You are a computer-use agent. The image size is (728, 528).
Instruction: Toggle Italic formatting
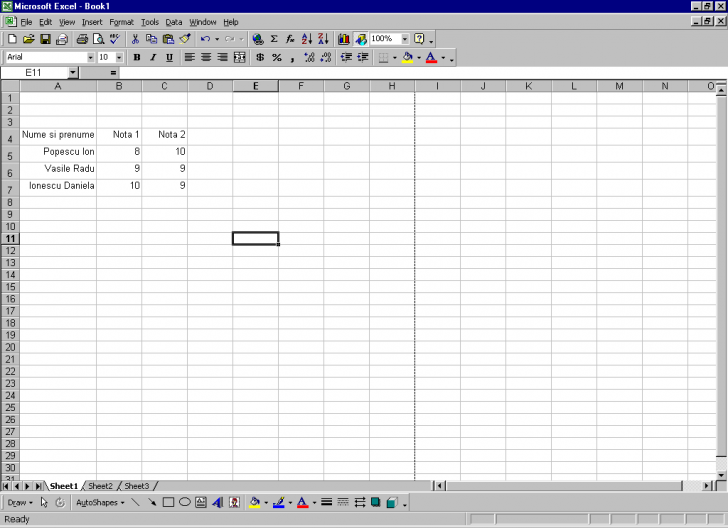(153, 58)
